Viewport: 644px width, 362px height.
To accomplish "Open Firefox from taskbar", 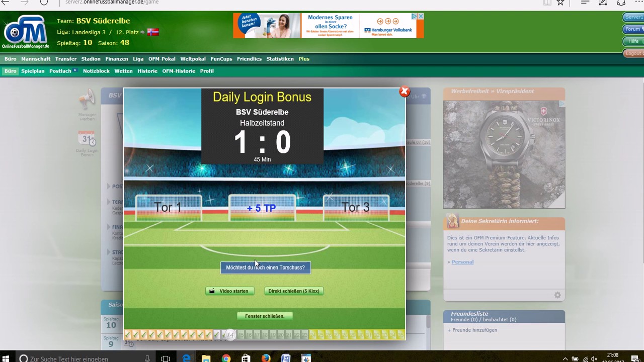I will 266,358.
